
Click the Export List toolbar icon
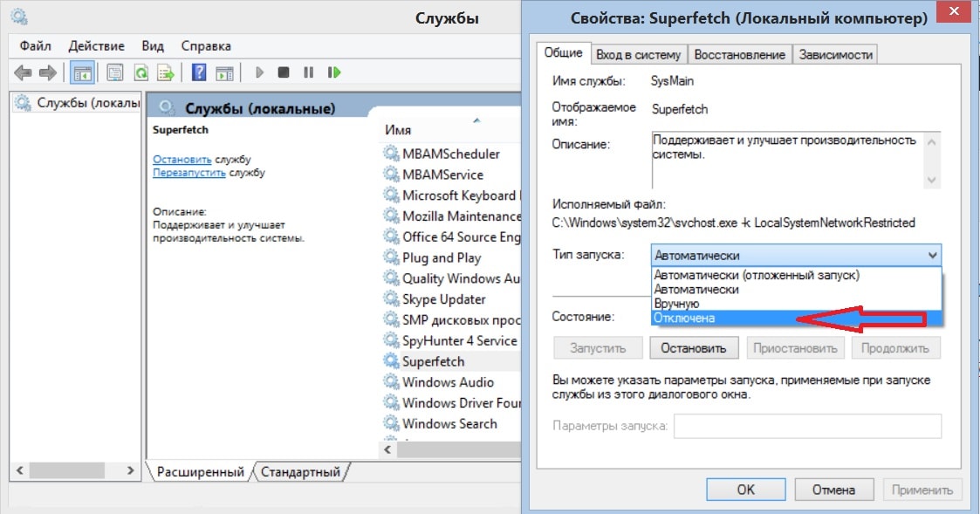[164, 72]
